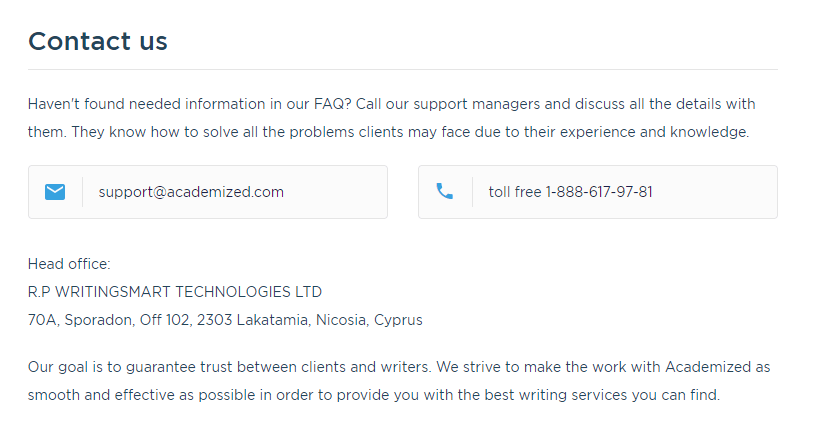Select the word Cyprus in the address

398,320
